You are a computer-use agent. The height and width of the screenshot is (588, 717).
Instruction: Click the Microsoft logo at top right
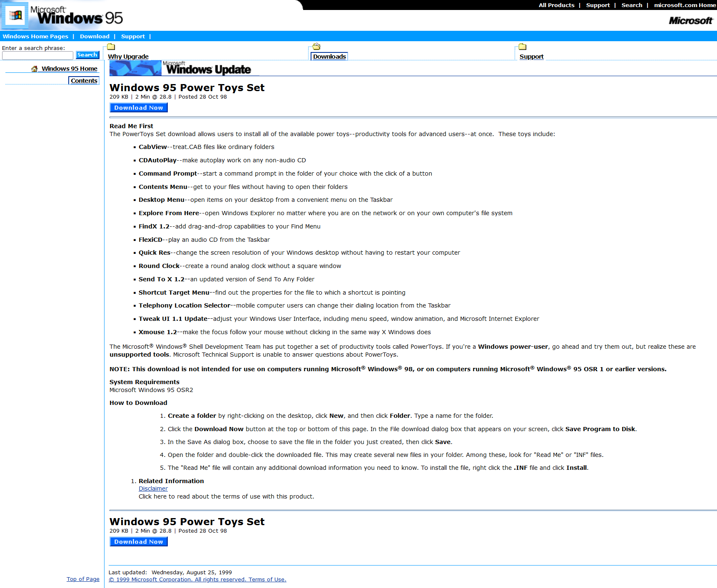691,21
